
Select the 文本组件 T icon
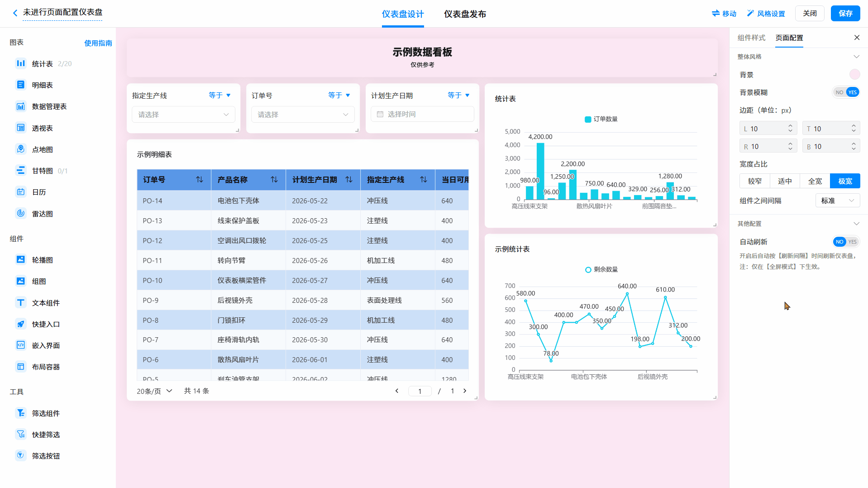(x=21, y=302)
